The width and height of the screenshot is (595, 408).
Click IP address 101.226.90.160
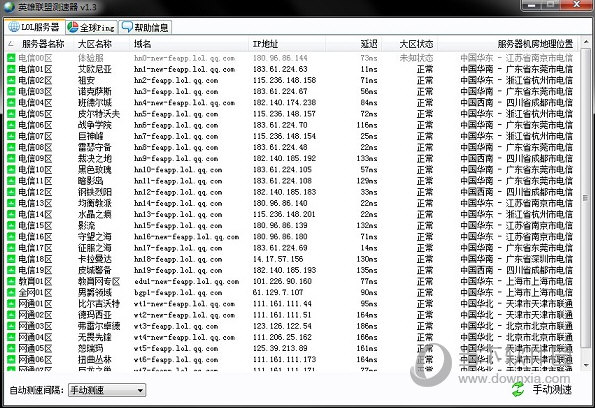click(282, 281)
